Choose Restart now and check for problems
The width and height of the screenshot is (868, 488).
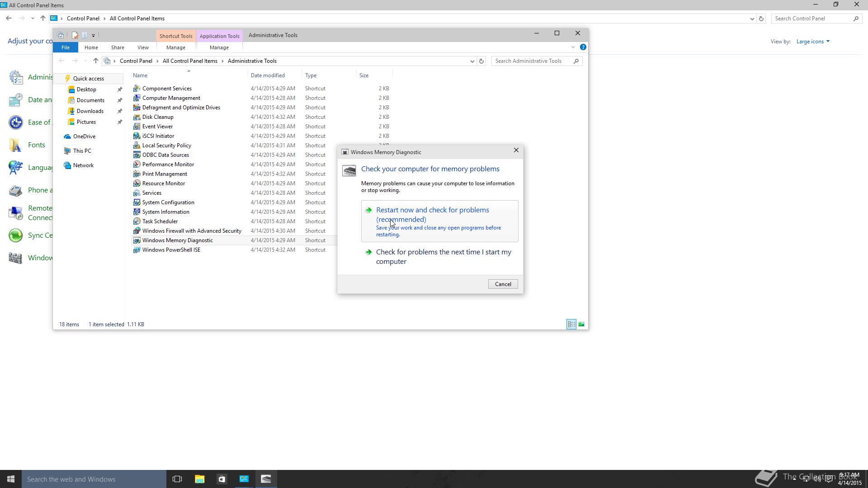click(439, 221)
